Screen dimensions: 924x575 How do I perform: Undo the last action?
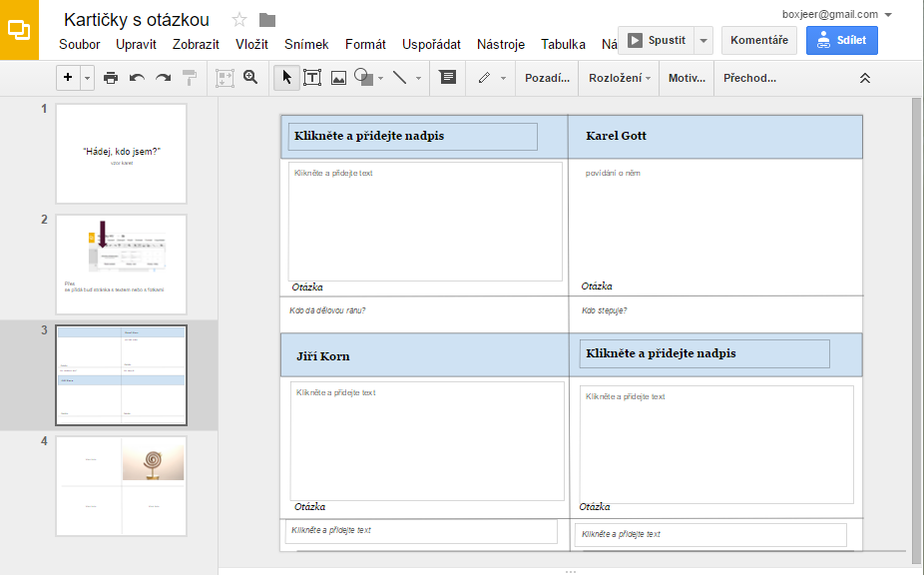[x=137, y=78]
